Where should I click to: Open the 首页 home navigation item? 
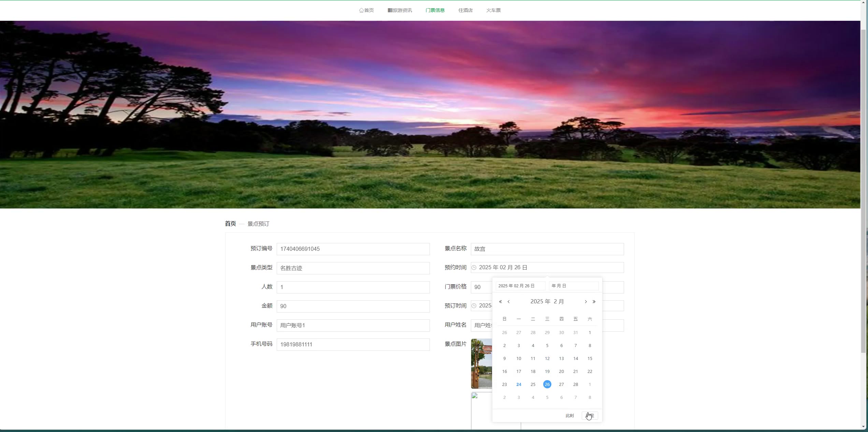[366, 10]
